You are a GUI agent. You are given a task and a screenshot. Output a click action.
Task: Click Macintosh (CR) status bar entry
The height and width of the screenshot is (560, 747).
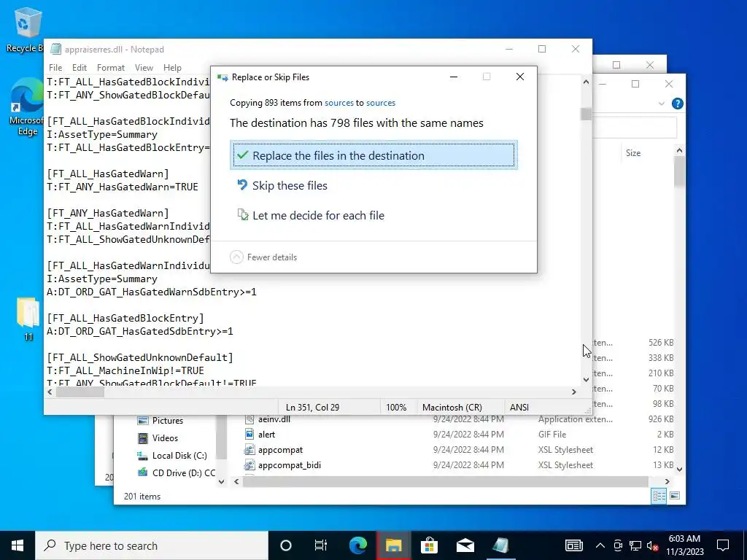[452, 408]
